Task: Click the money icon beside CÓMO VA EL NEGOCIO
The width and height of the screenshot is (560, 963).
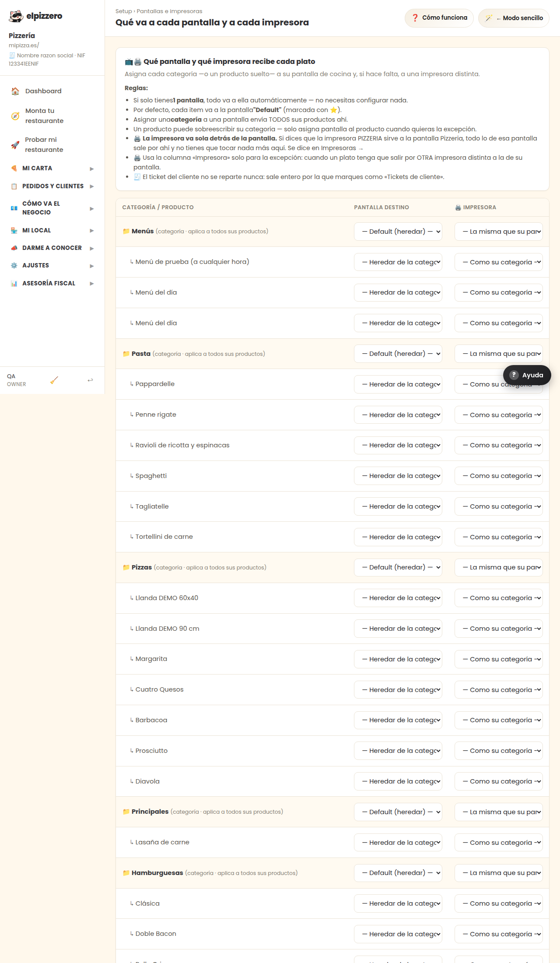Action: [x=14, y=208]
